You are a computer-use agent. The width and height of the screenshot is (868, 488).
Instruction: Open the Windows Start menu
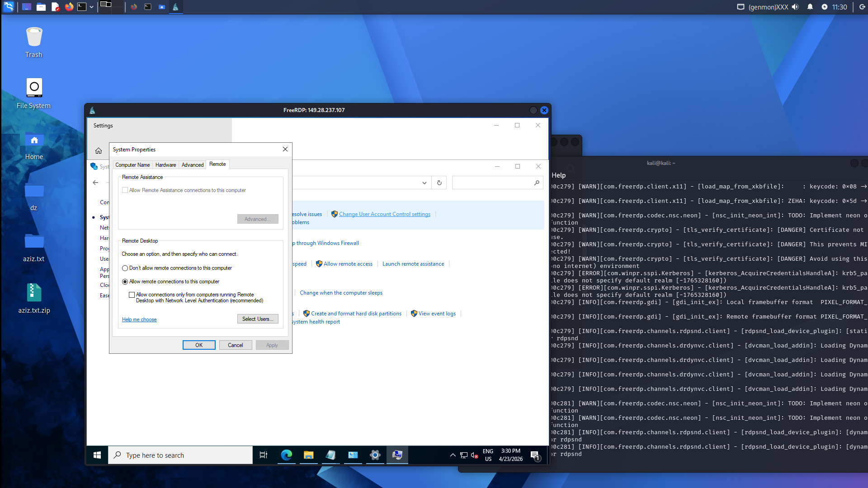[x=97, y=455]
